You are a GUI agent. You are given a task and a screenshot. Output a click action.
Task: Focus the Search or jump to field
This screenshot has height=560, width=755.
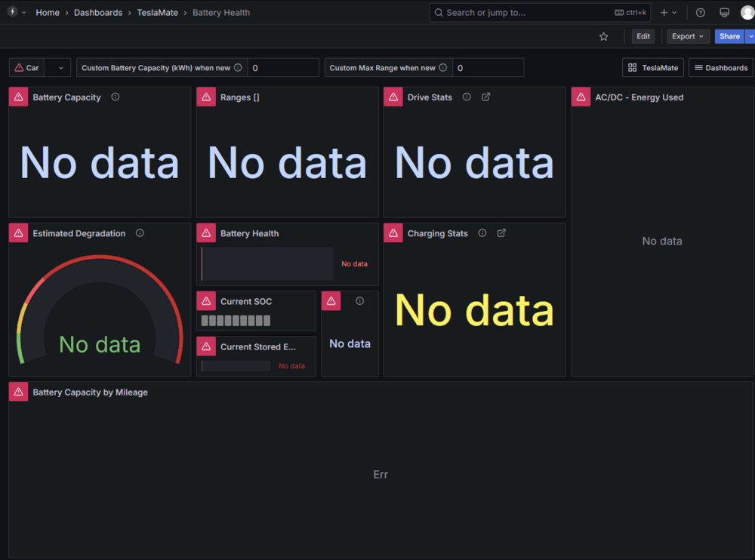tap(539, 13)
